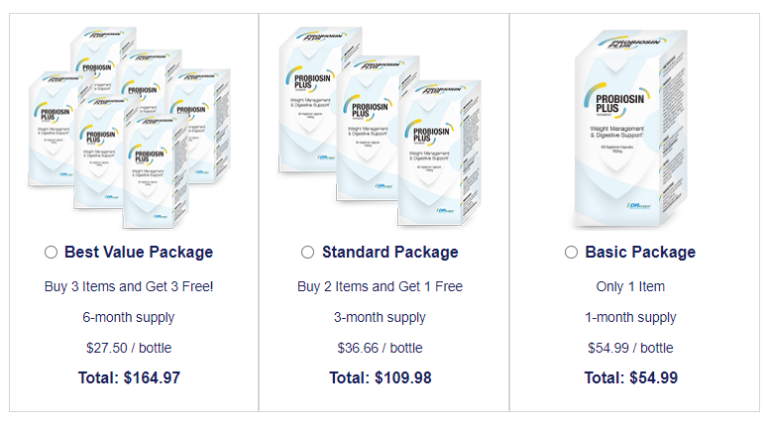Click the Total: $164.97 amount
The image size is (768, 423).
point(129,378)
